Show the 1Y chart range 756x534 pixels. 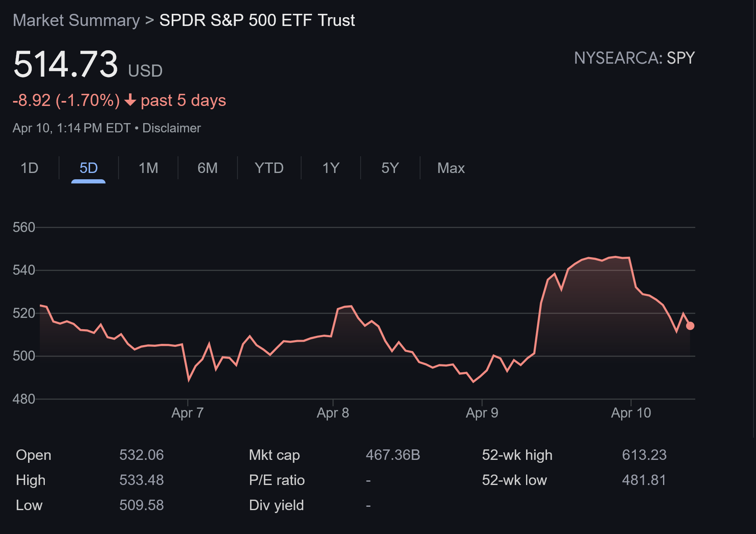pos(330,168)
